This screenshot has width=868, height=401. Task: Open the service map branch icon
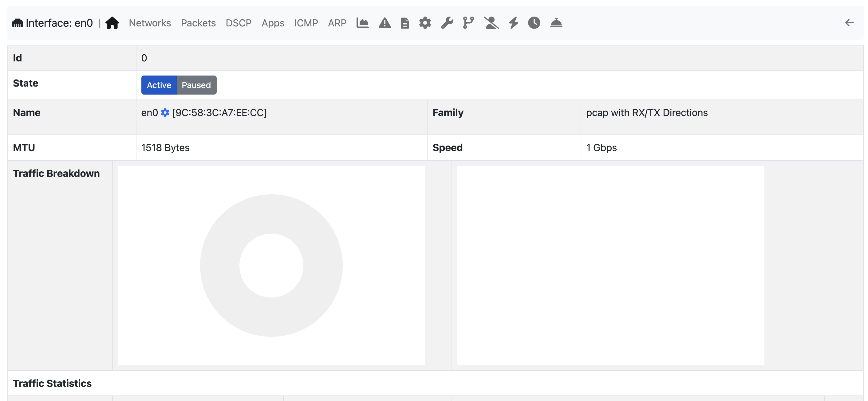click(468, 22)
